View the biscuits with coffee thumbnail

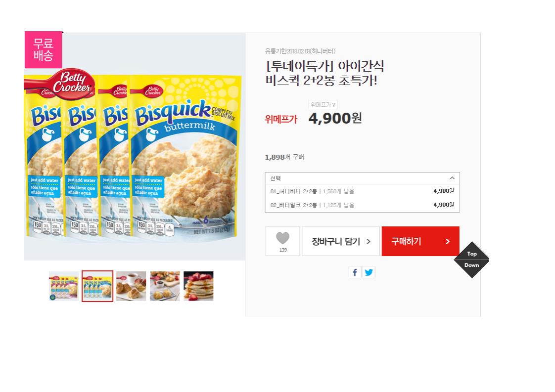(131, 286)
